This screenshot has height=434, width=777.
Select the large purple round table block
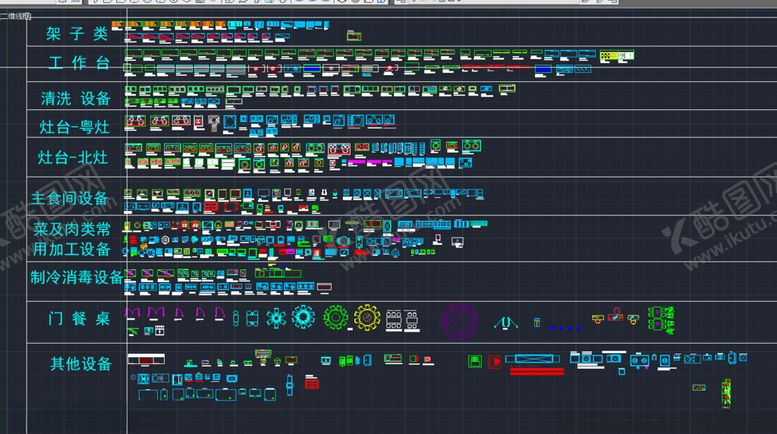[x=461, y=320]
